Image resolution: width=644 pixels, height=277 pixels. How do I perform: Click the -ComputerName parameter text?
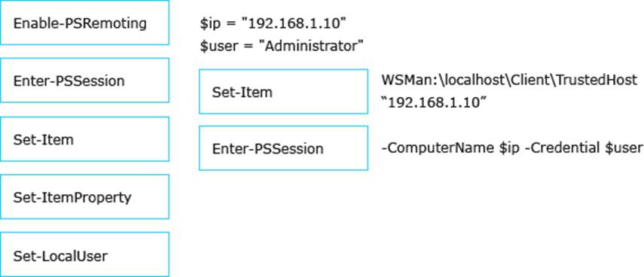[438, 148]
